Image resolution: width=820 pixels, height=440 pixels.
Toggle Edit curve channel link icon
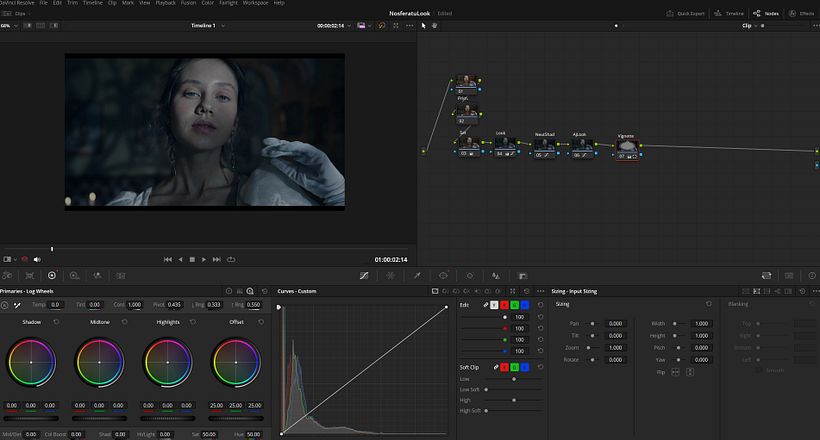click(x=485, y=304)
